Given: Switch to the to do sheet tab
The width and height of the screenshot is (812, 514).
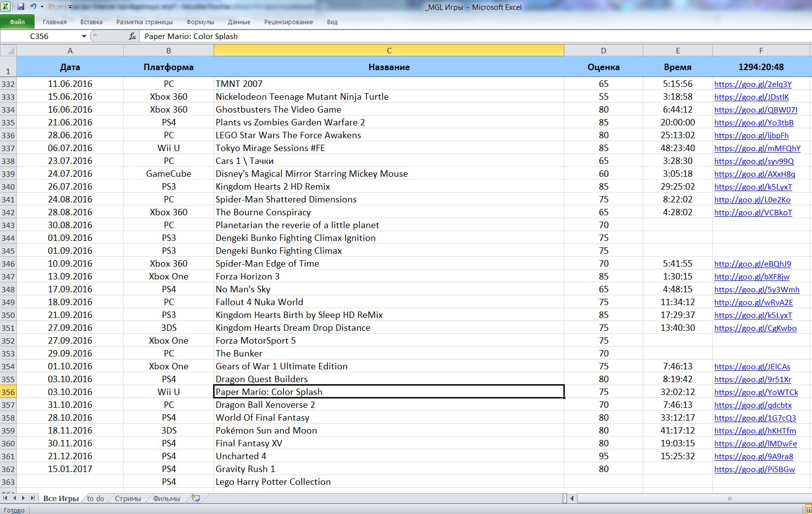Looking at the screenshot, I should coord(96,499).
